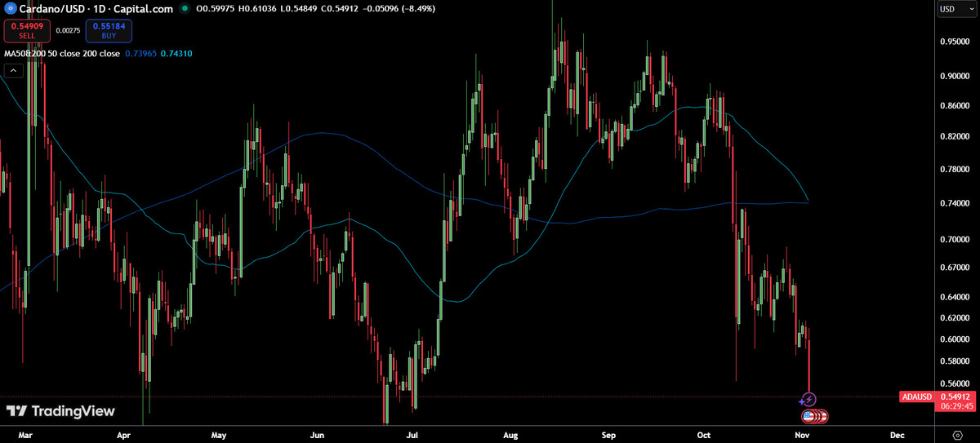980x443 pixels.
Task: Click the Cardano coin logo icon
Action: click(11, 9)
